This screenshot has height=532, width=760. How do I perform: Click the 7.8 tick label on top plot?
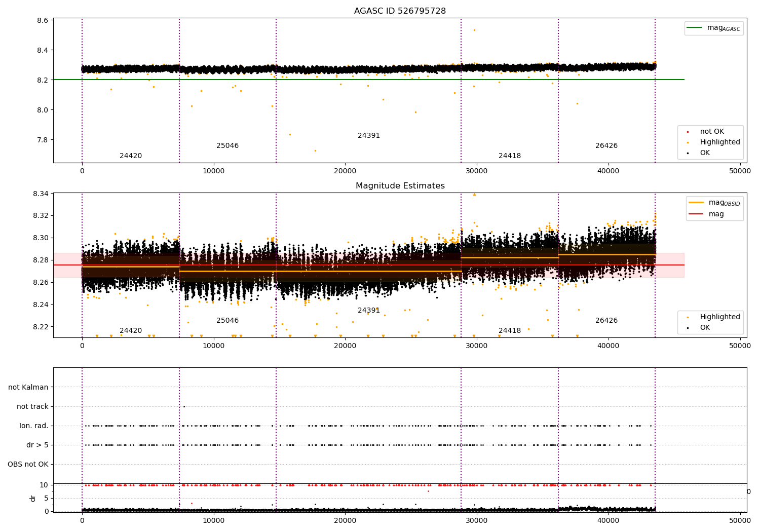coord(43,140)
